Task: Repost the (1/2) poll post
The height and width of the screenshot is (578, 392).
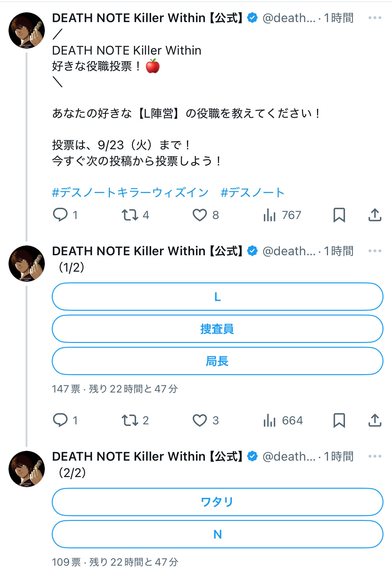Action: click(x=130, y=420)
